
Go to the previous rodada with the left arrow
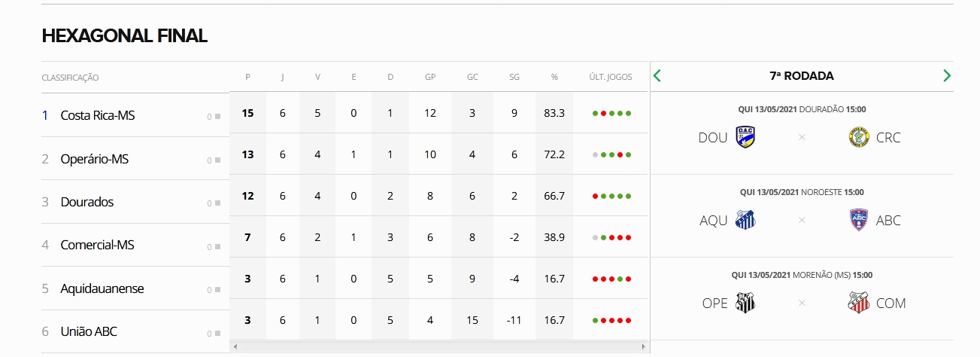tap(657, 75)
